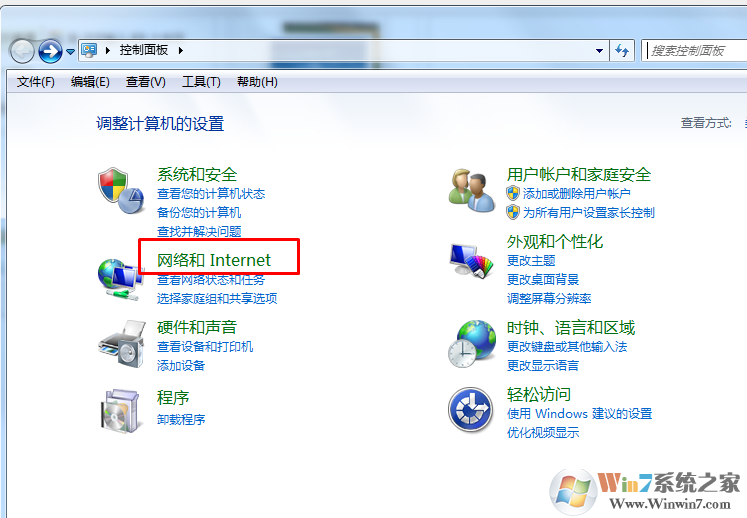This screenshot has width=747, height=518.
Task: Open 选择家庭组和共享选项 link
Action: point(217,299)
